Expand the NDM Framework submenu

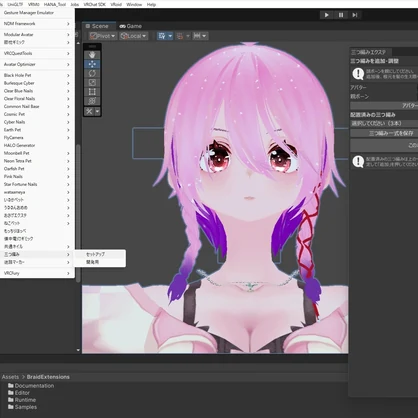37,24
